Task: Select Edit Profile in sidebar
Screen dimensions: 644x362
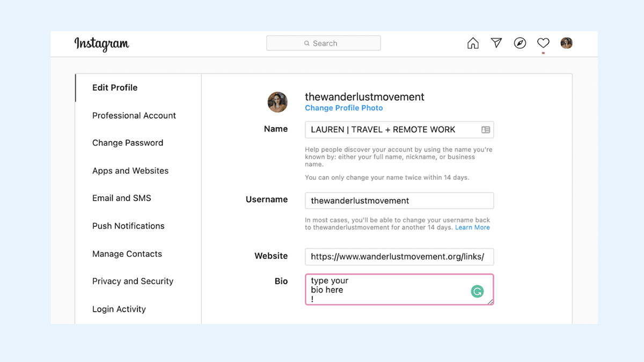Action: 115,87
